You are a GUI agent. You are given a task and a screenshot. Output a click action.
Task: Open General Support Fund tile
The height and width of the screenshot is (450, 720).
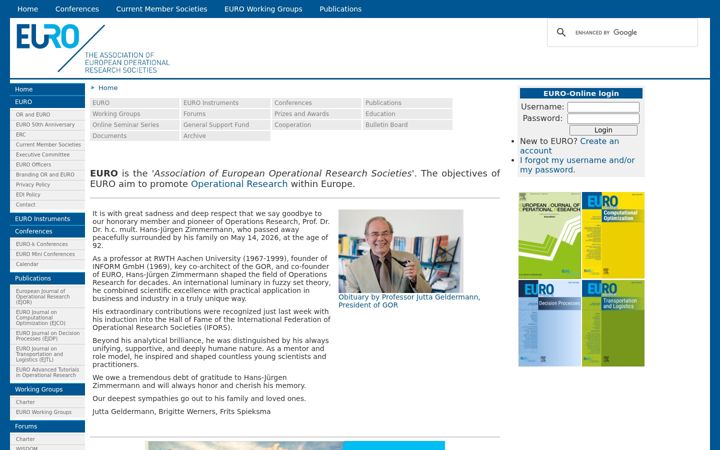225,125
